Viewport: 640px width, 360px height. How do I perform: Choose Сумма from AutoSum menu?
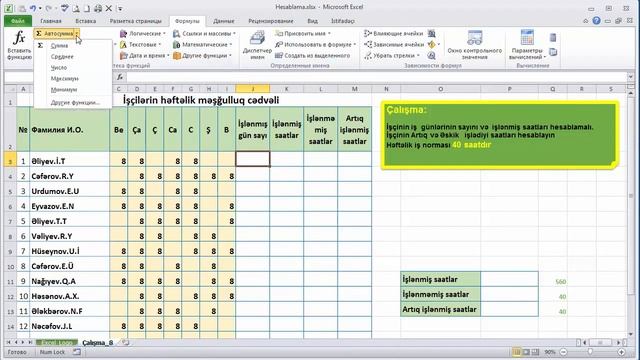[59, 46]
